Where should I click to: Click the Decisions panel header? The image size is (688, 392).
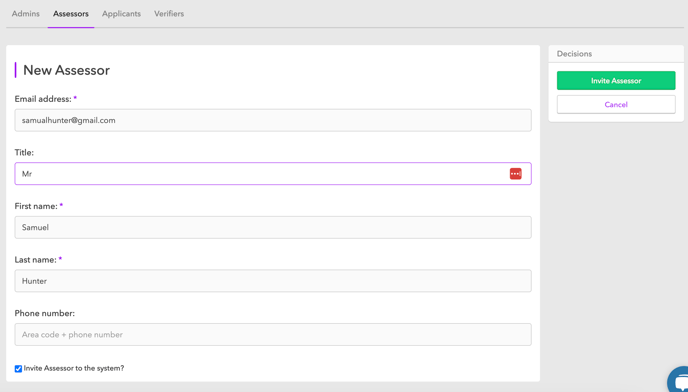(616, 54)
